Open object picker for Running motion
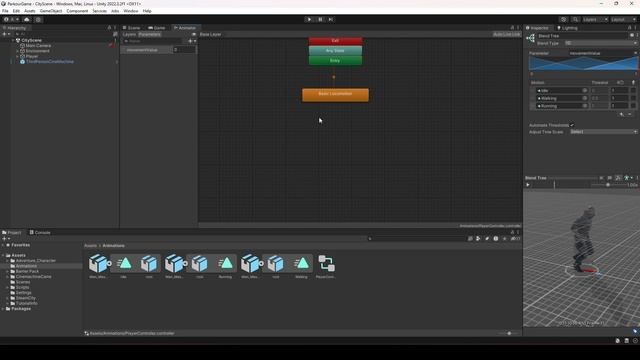 [x=584, y=106]
